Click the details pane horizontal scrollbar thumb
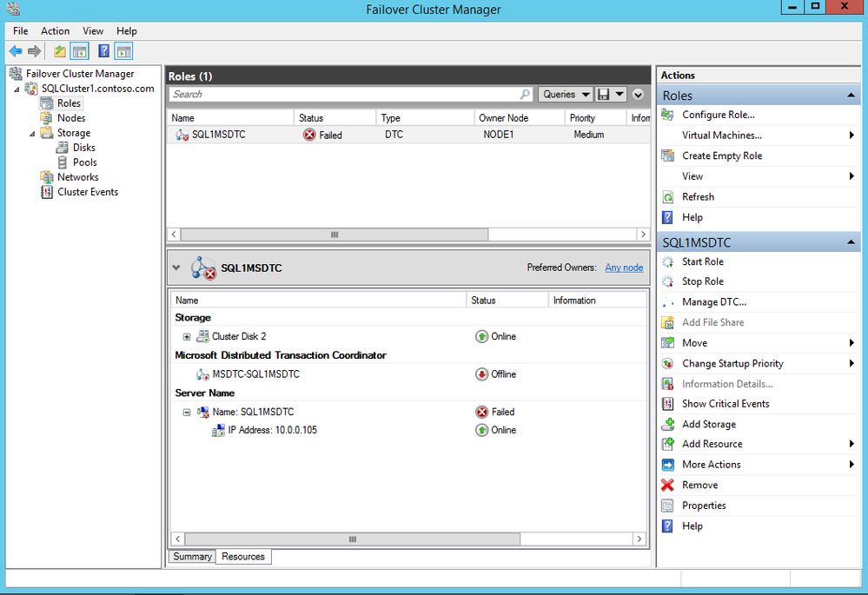 tap(352, 539)
